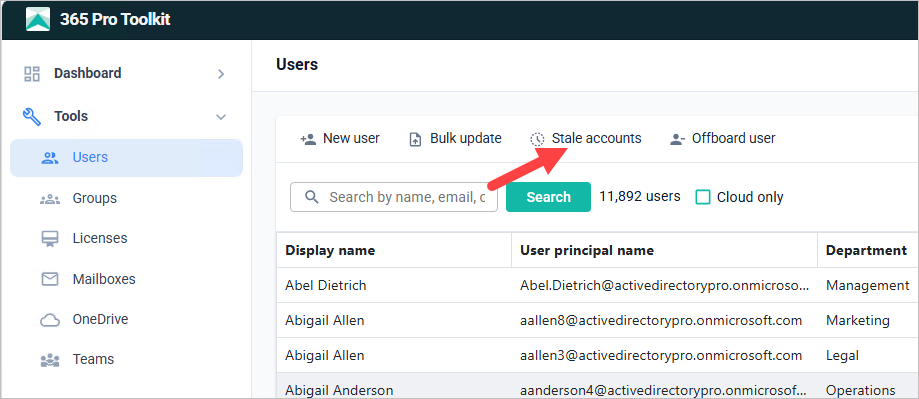
Task: Expand the Dashboard chevron
Action: [x=221, y=74]
